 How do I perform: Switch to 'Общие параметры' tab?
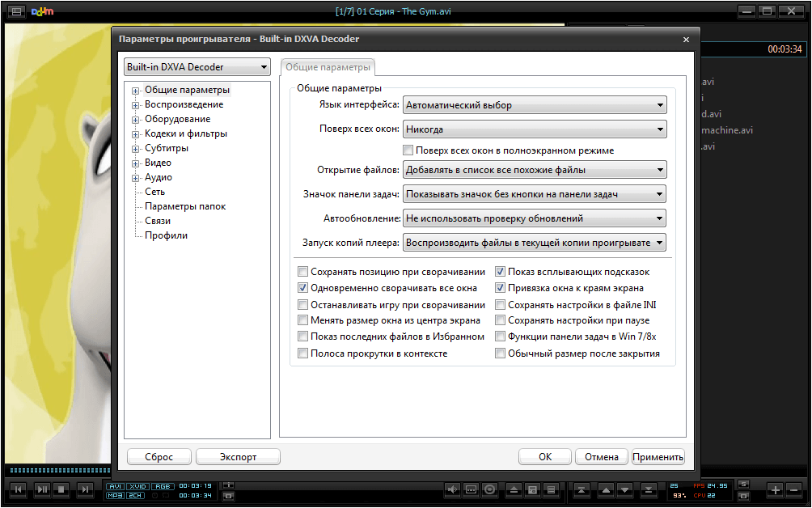(x=328, y=67)
